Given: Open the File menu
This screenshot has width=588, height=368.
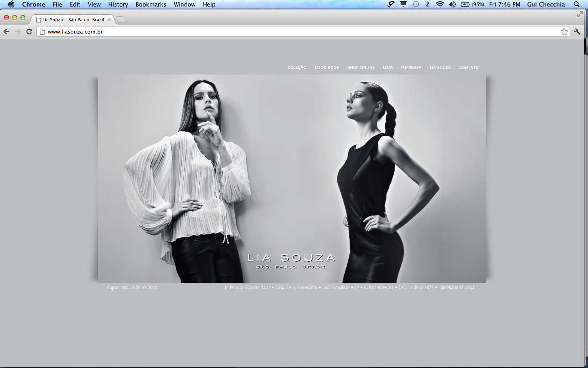Looking at the screenshot, I should [x=57, y=4].
